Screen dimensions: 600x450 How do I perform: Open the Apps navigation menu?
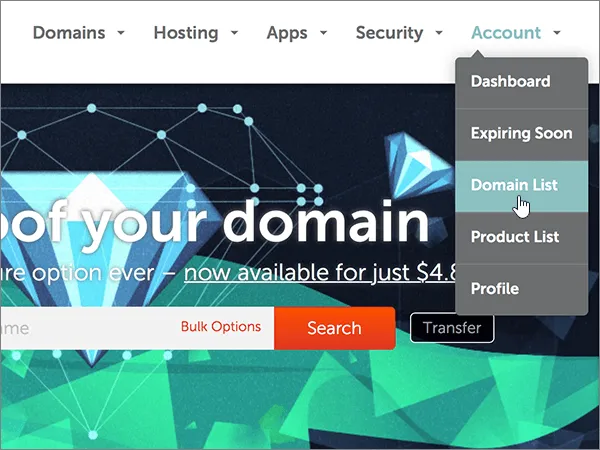click(287, 33)
